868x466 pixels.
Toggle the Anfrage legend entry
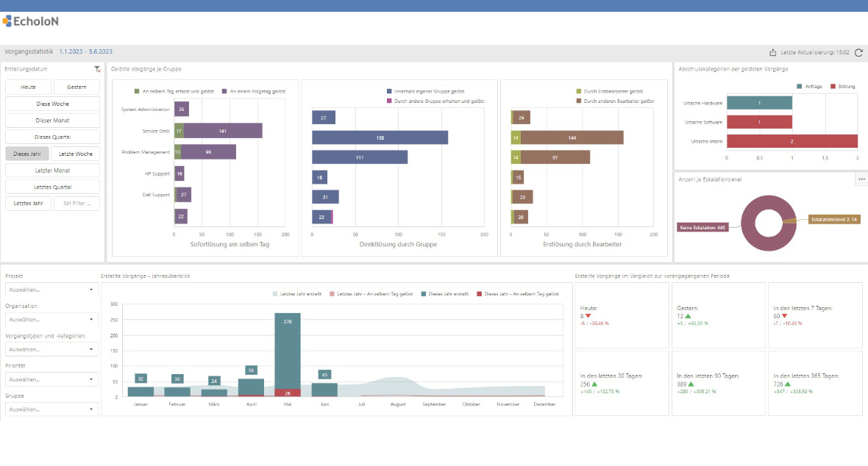809,86
